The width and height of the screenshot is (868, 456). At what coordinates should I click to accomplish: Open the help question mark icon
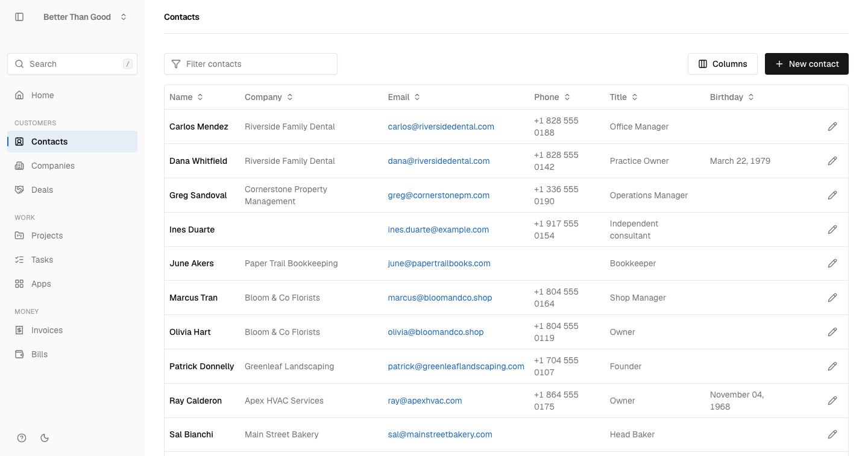click(22, 438)
